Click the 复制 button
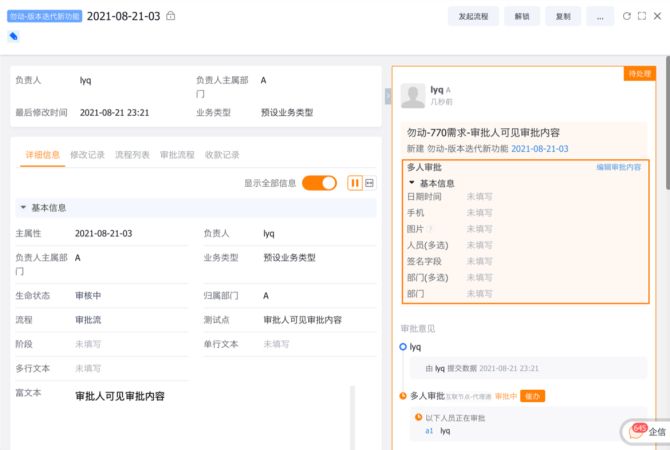This screenshot has width=670, height=450. (563, 16)
